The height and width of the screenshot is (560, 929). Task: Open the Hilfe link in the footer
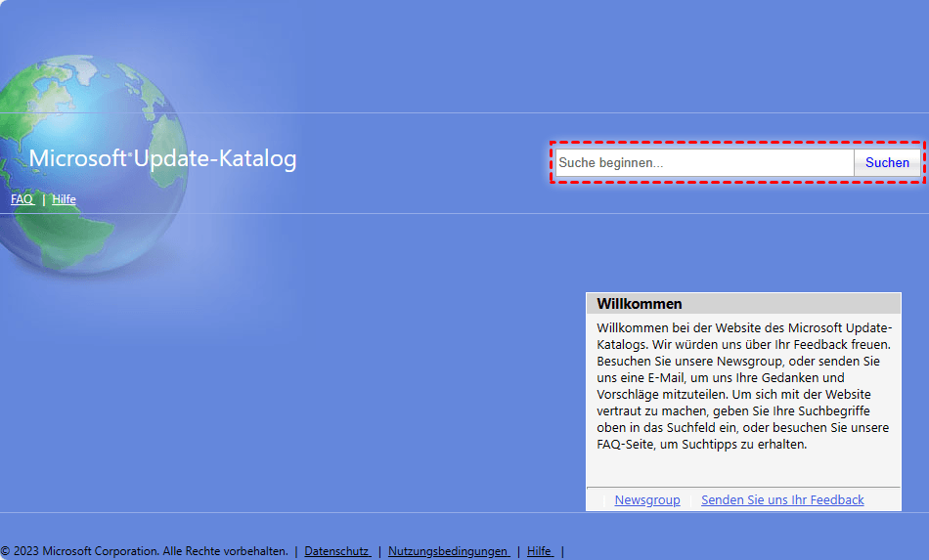[540, 551]
